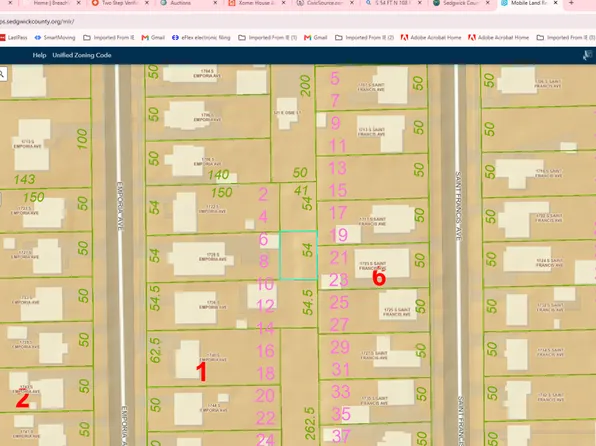The image size is (596, 446).
Task: Close the Auctions tab
Action: tap(215, 3)
